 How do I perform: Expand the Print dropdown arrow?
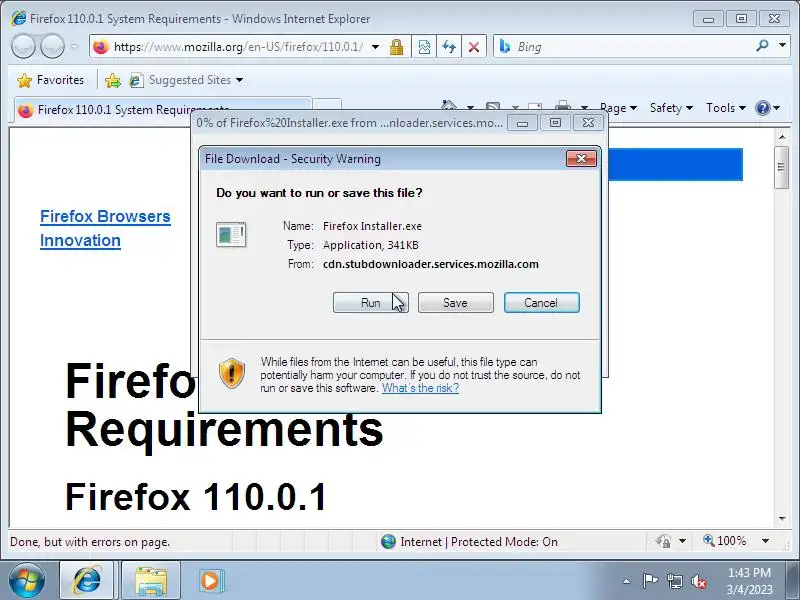pos(585,108)
